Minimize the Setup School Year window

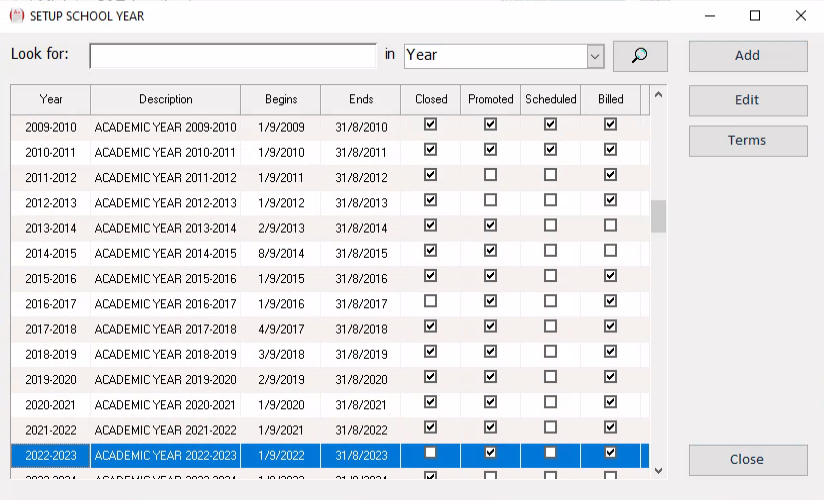click(x=710, y=16)
